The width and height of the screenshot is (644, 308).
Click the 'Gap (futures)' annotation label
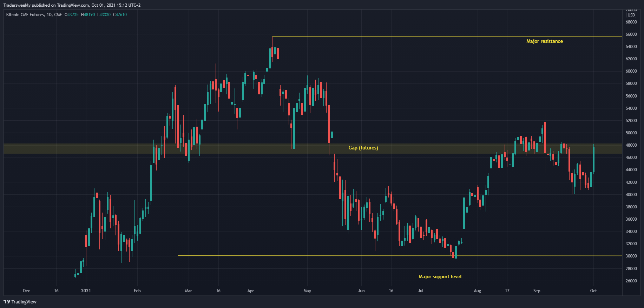363,148
